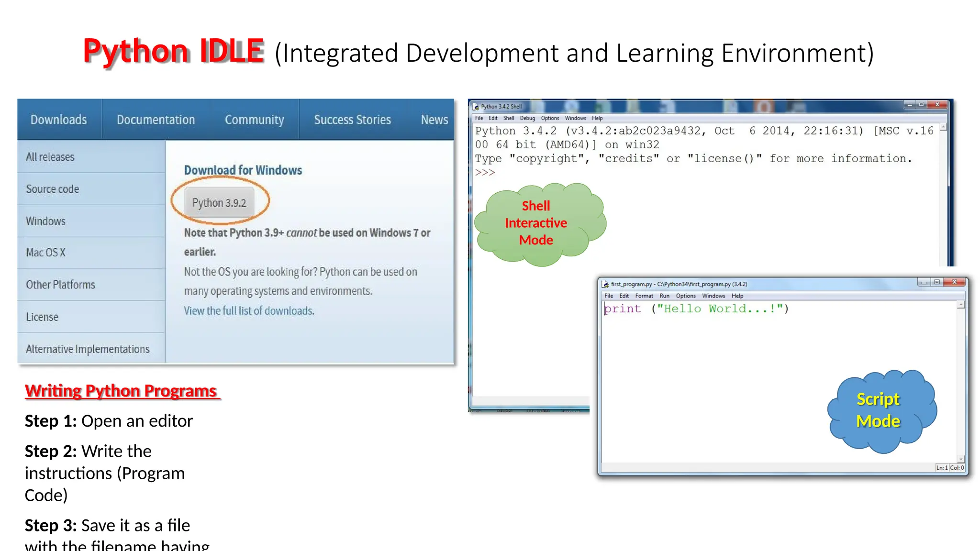The height and width of the screenshot is (551, 980).
Task: Choose Source code in the sidebar
Action: (53, 189)
